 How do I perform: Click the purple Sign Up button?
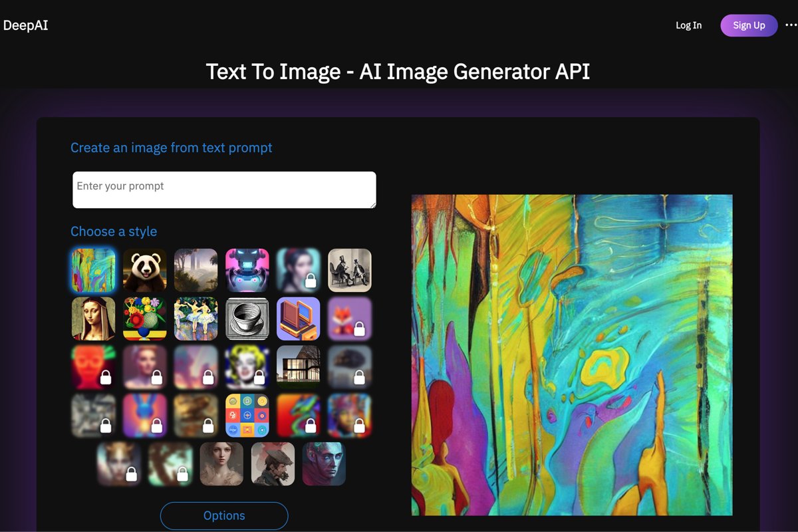pos(749,25)
